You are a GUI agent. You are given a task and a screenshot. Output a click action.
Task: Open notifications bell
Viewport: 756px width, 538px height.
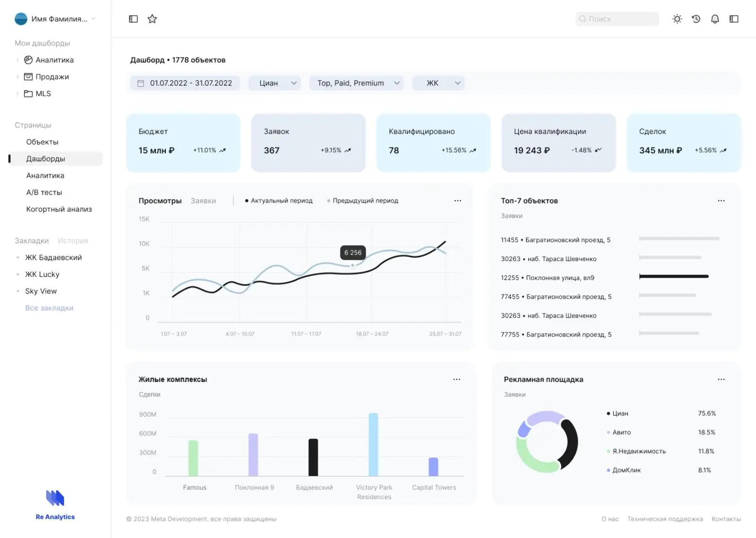[x=715, y=19]
